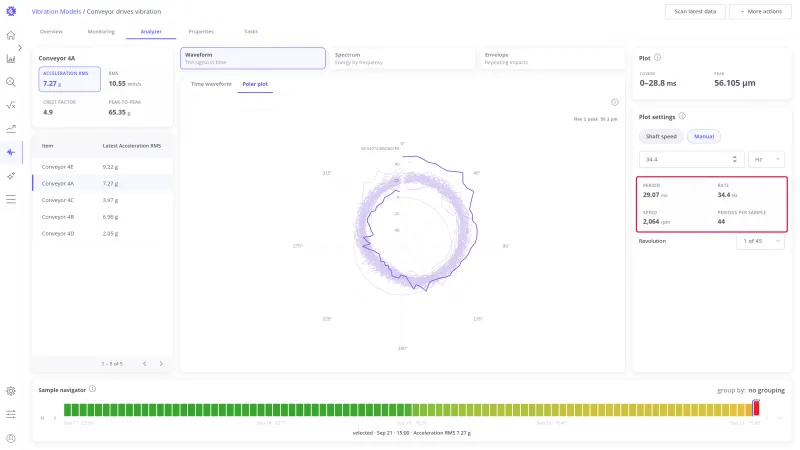Image resolution: width=800 pixels, height=450 pixels.
Task: Open the sliders configuration sidebar icon
Action: [11, 414]
